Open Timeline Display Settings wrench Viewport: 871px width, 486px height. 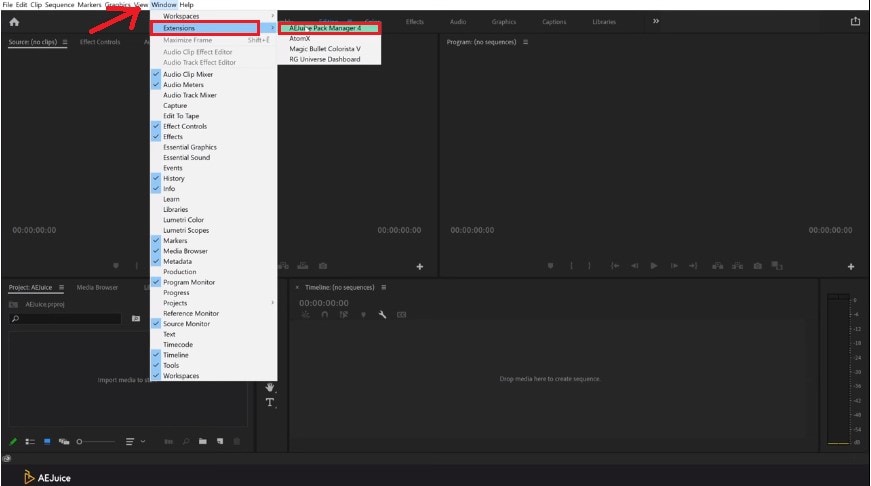click(x=382, y=314)
